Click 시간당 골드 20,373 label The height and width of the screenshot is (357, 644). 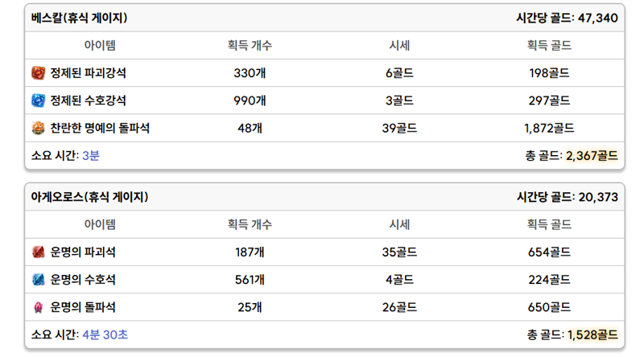coord(568,197)
